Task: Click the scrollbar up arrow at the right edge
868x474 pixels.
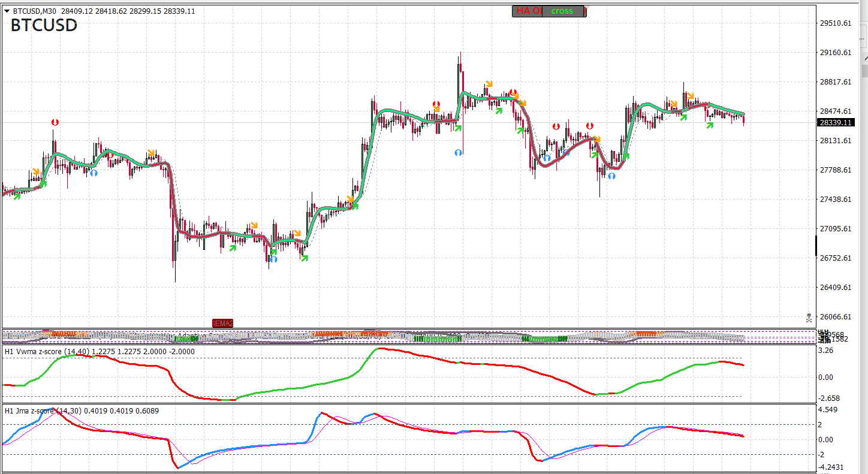Action: point(864,58)
